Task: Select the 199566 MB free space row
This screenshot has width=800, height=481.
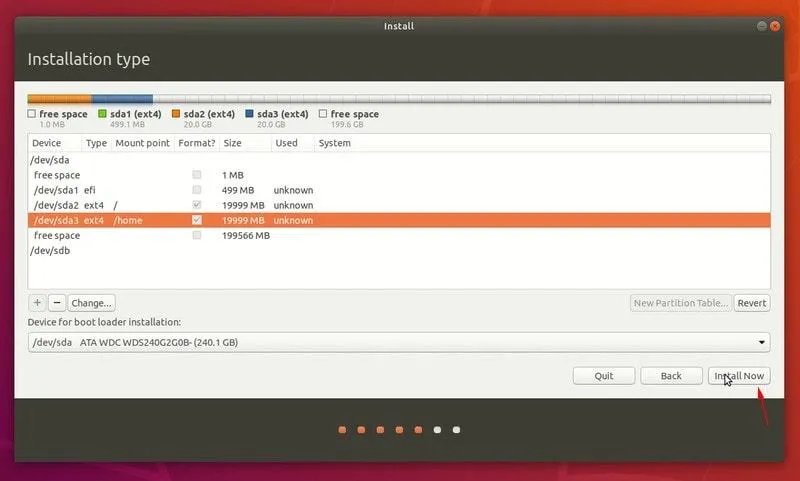Action: tap(399, 235)
